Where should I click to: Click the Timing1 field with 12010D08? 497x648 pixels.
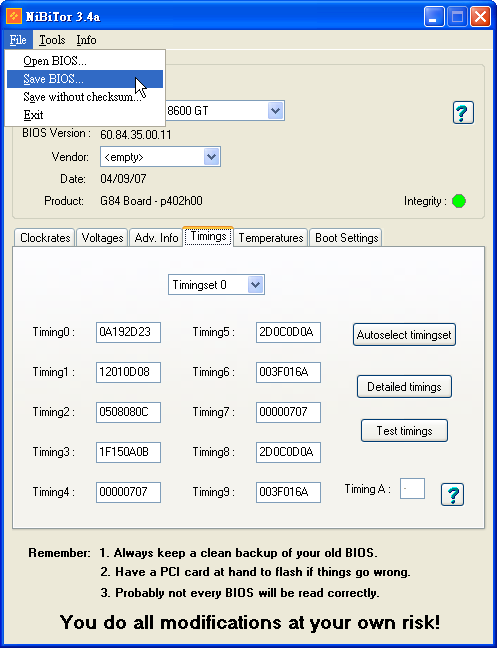(128, 372)
